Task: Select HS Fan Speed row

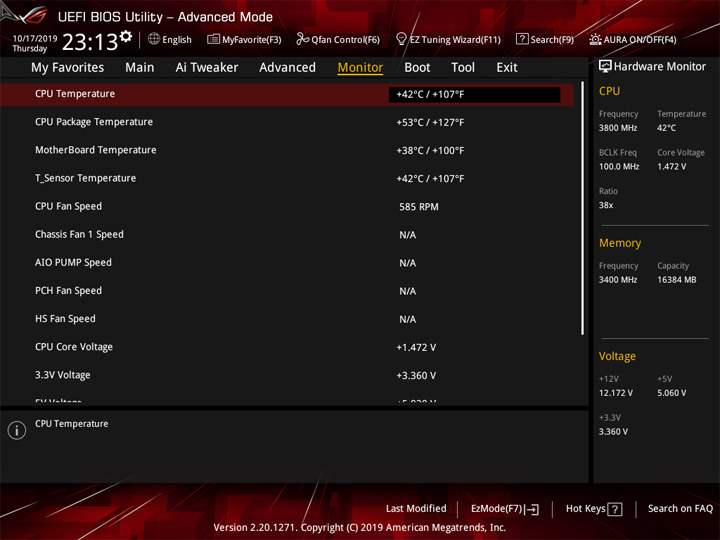Action: [x=287, y=319]
